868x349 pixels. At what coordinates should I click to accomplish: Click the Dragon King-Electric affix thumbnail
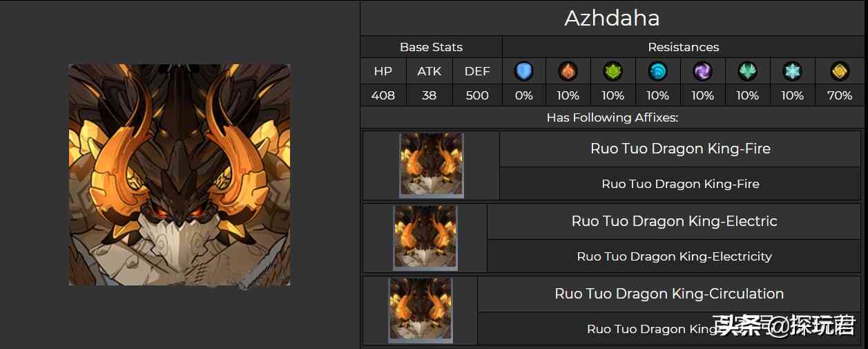point(425,237)
